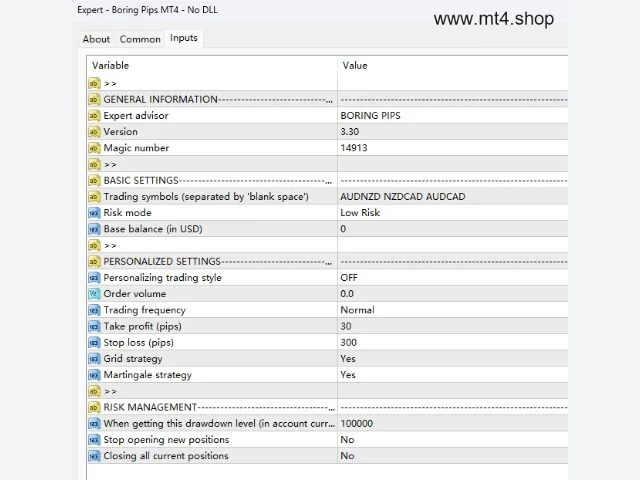Viewport: 640px width, 480px height.
Task: Select the BASIC SETTINGS section row
Action: (x=327, y=180)
